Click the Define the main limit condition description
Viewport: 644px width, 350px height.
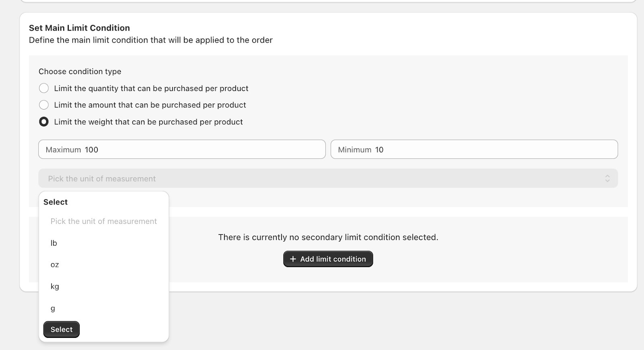coord(151,40)
